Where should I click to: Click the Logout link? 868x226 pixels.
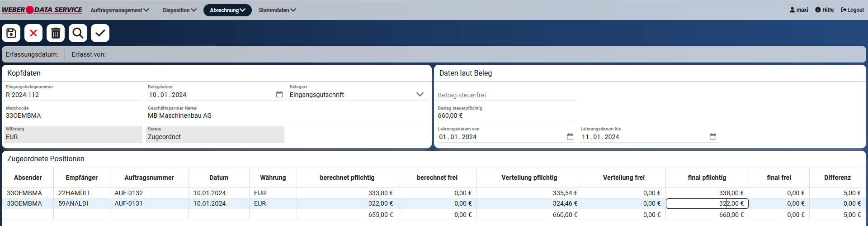coord(852,10)
